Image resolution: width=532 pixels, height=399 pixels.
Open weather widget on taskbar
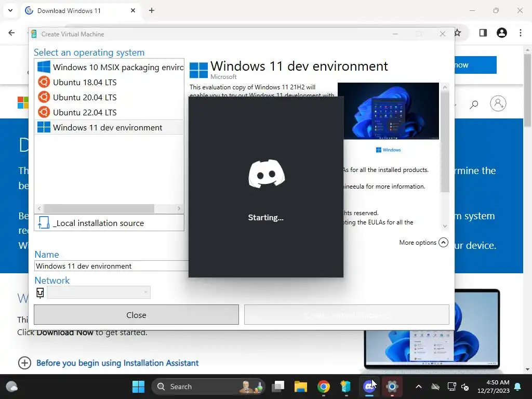tap(12, 387)
